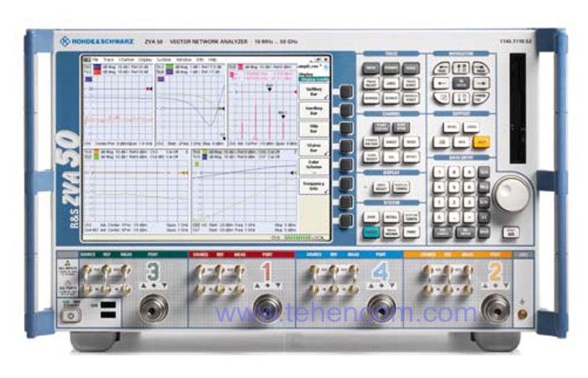Hit the RECALL key in the System group

[x=391, y=218]
